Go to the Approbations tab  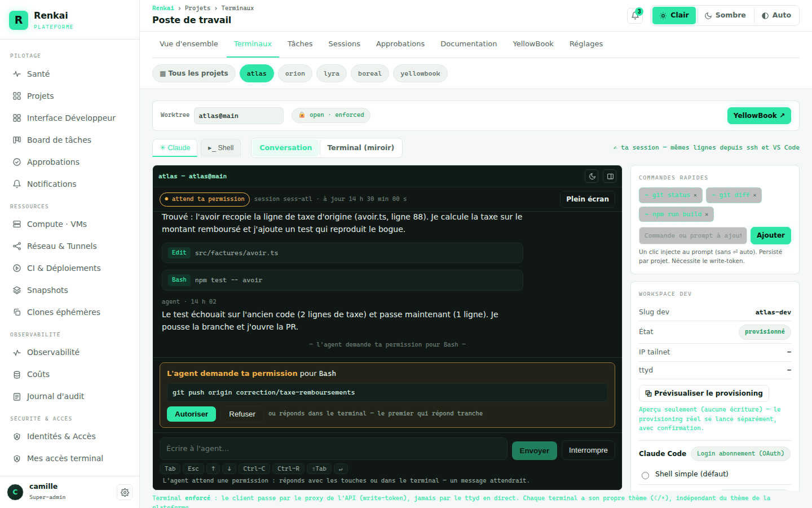click(x=400, y=44)
